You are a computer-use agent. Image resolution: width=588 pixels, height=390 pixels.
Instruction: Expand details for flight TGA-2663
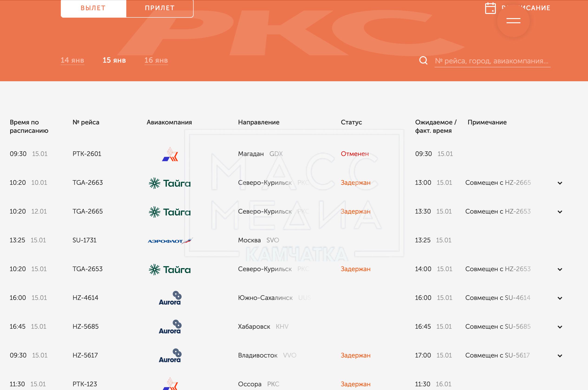[x=560, y=183]
